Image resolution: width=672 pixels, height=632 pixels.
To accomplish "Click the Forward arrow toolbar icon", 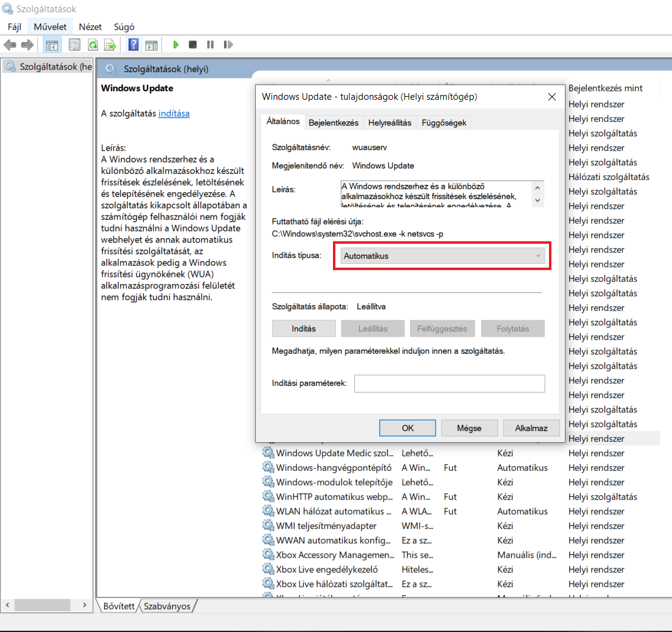I will 28,45.
